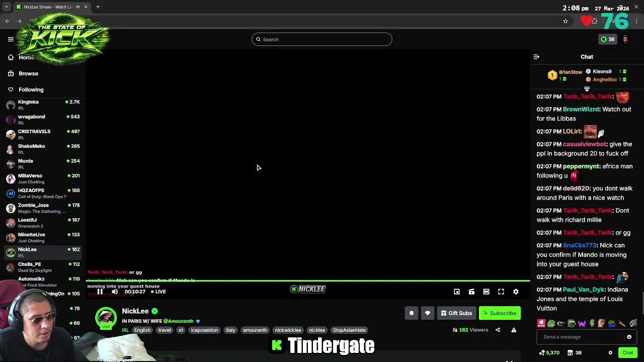Click the nickwicklee tag
Viewport: 644px width, 362px height.
click(x=288, y=330)
